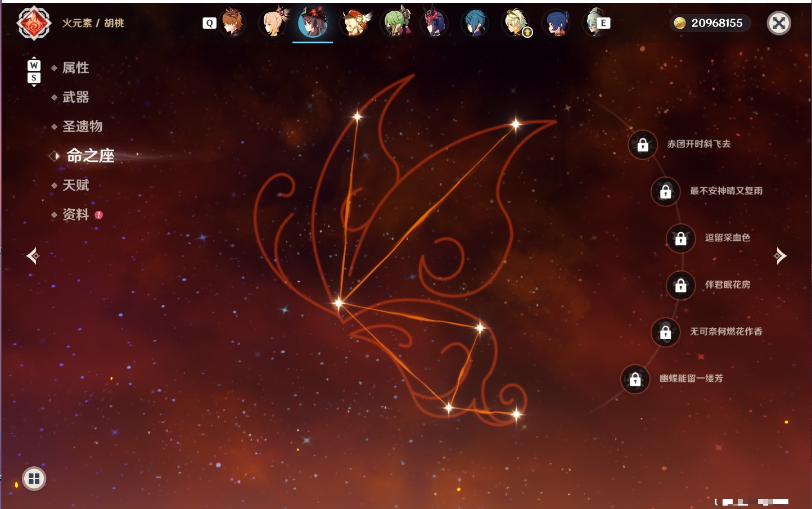Click the lock icon for 无可奈何燃花作香
The image size is (812, 509).
pos(665,332)
